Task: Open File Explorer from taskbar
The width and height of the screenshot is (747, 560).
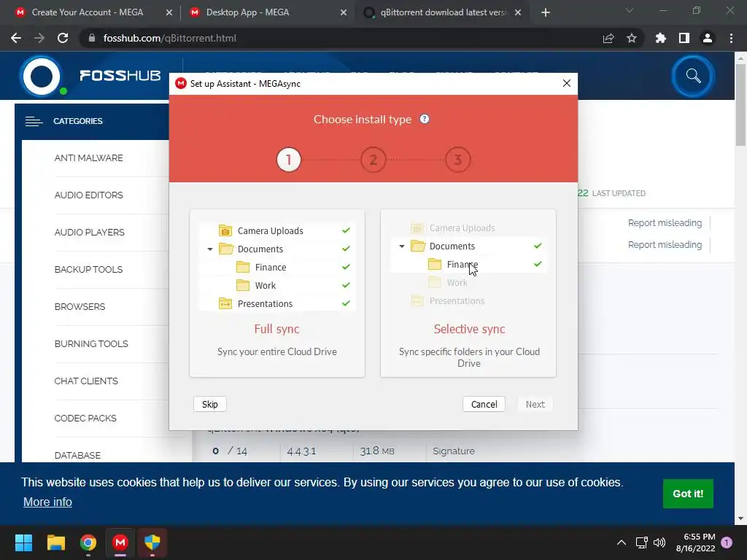Action: (55, 542)
